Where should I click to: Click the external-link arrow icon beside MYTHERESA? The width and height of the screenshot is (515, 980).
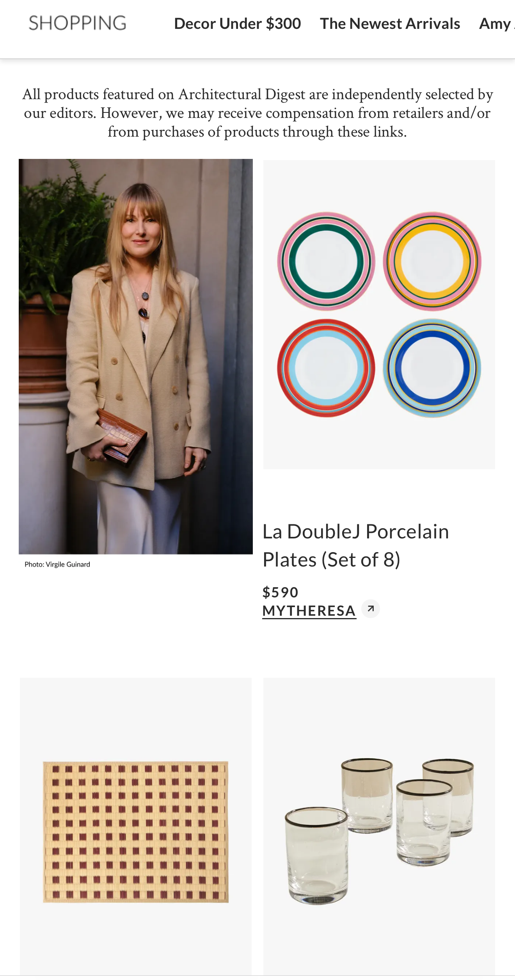pos(370,609)
